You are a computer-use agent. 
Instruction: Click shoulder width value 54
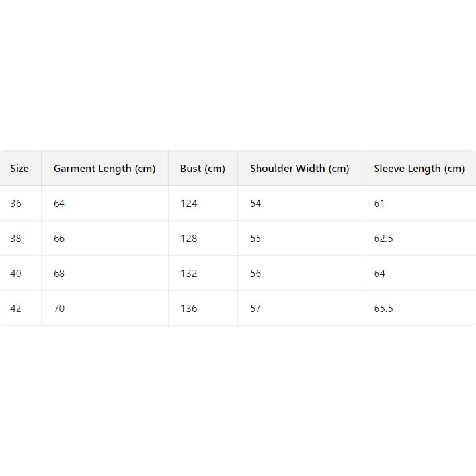coord(256,204)
